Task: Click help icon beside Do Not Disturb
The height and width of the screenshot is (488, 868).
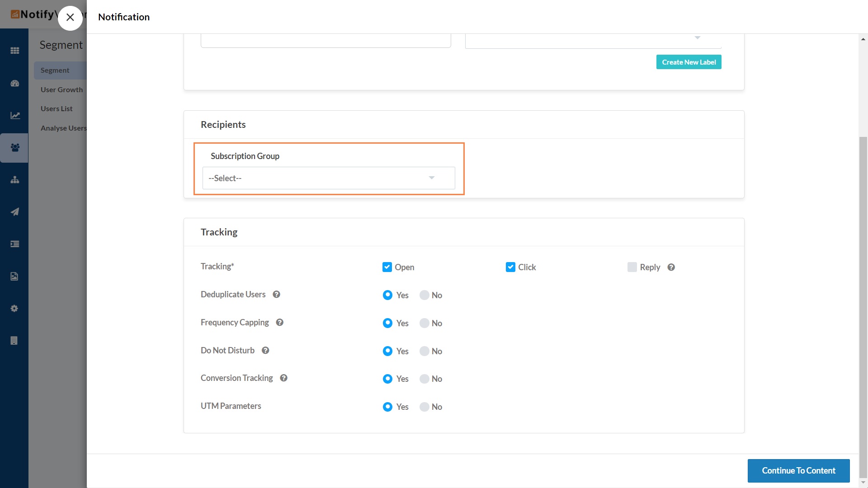Action: point(265,350)
